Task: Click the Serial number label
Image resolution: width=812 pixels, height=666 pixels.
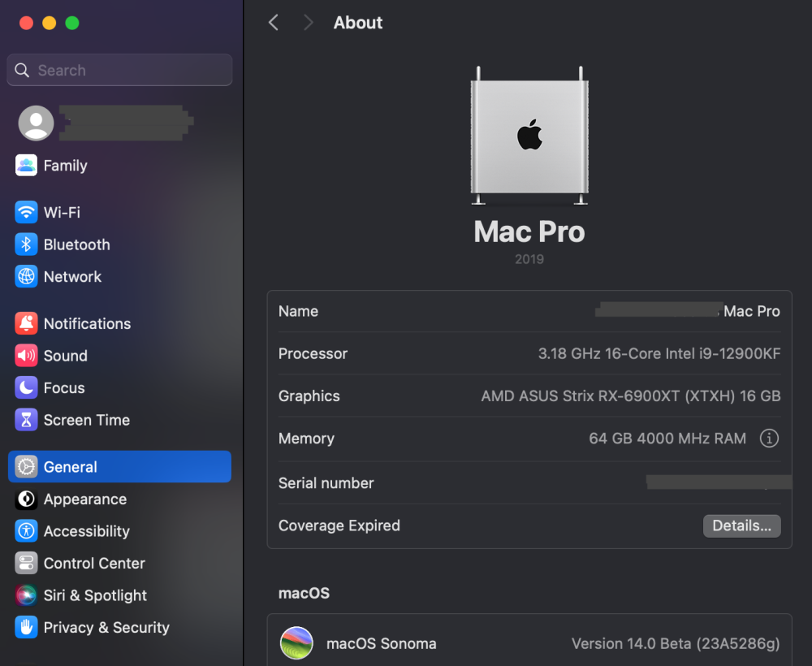Action: click(326, 483)
